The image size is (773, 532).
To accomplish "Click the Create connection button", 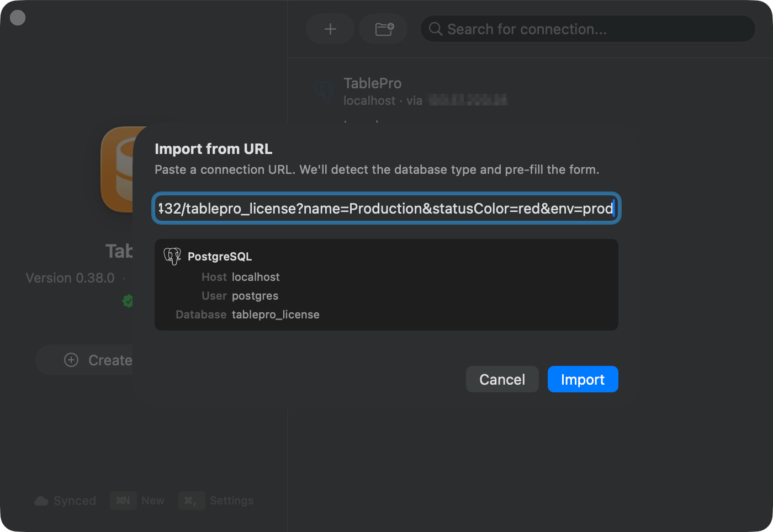I will click(84, 360).
